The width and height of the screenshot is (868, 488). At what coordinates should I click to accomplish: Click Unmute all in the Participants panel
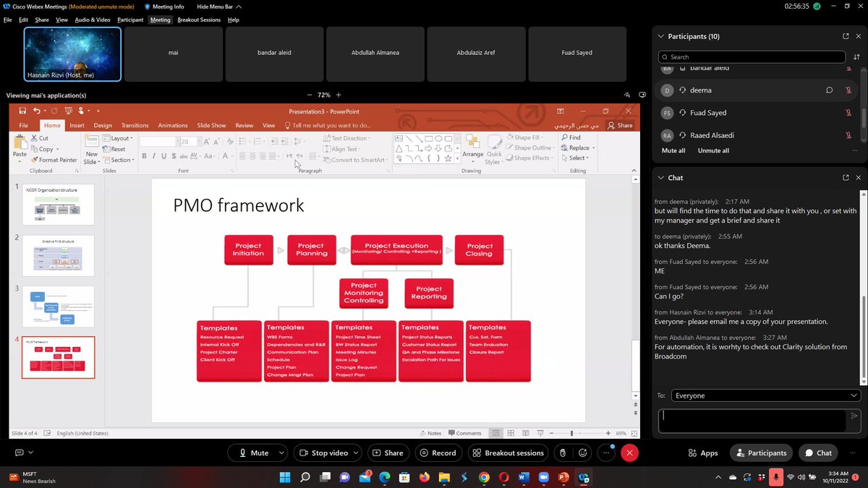coord(713,150)
